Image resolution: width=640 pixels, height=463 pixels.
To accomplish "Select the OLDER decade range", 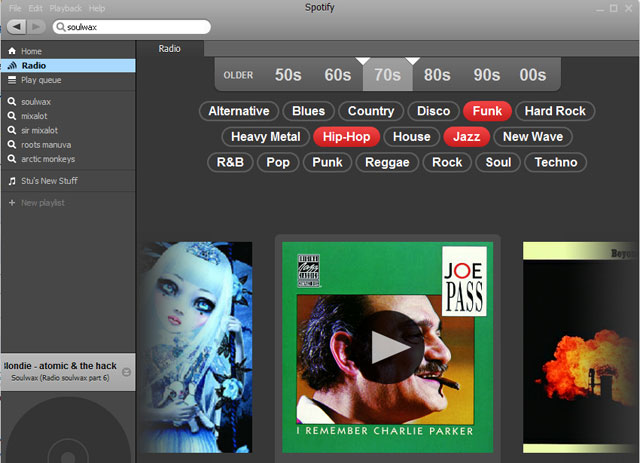I will [238, 75].
